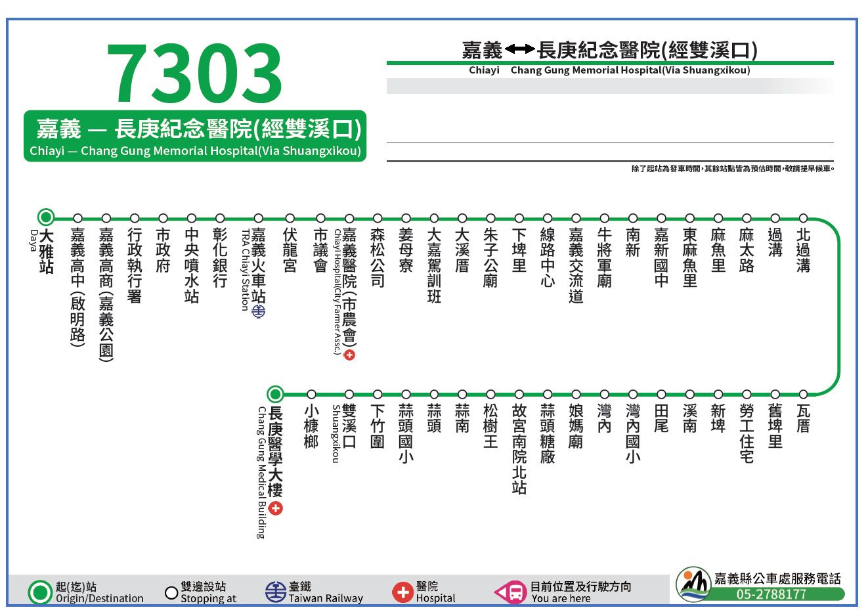Click the 下竹圍 stop name
The width and height of the screenshot is (868, 614).
pyautogui.click(x=378, y=426)
